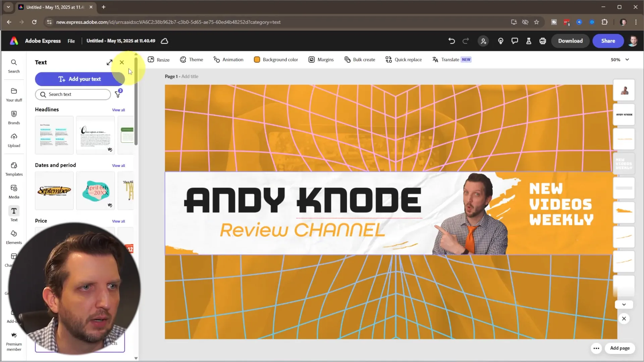The height and width of the screenshot is (362, 644).
Task: Click the Add page button
Action: [620, 348]
